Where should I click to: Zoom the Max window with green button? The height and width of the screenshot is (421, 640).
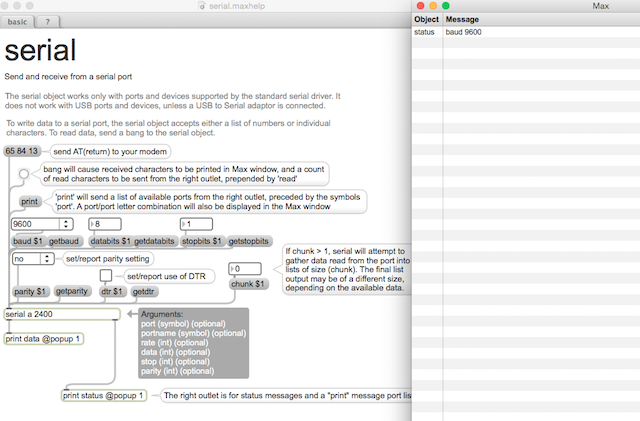coord(446,6)
